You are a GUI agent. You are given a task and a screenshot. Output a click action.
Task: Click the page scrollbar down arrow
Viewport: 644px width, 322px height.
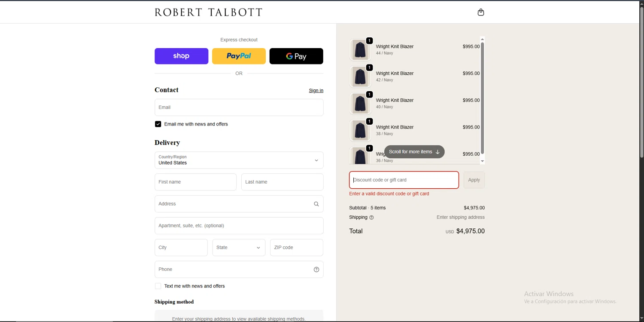coord(641,319)
